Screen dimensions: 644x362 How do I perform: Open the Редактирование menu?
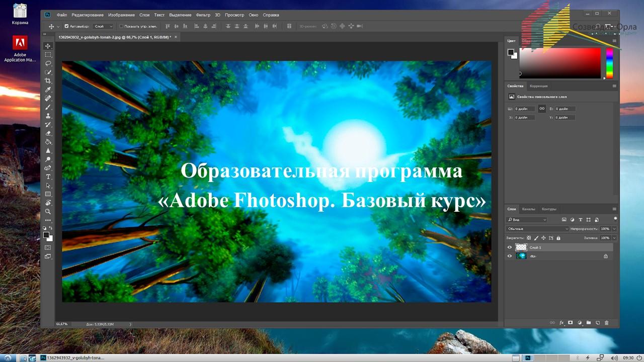click(88, 15)
